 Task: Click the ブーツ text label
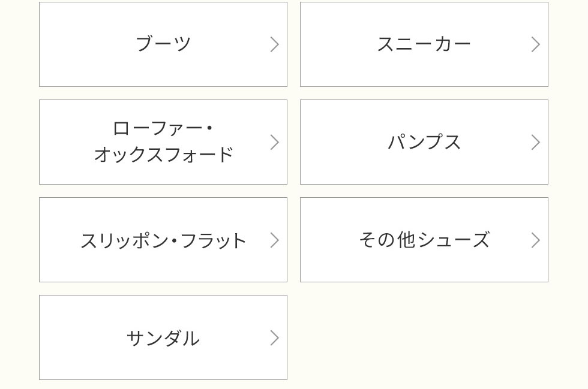coord(163,44)
